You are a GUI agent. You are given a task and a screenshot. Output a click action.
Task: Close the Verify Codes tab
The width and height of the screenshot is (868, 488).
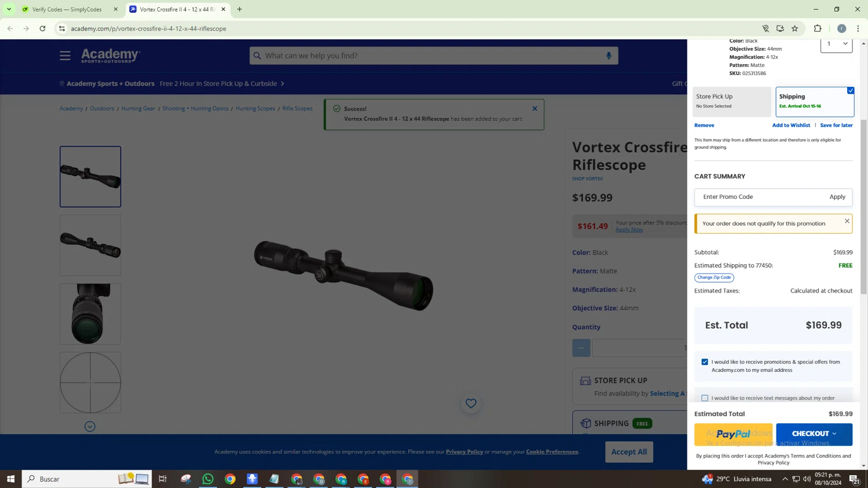115,9
